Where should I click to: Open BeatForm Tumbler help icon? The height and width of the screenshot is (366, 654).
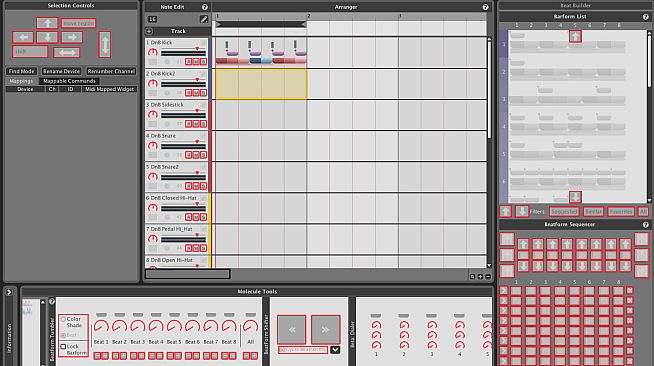52,301
